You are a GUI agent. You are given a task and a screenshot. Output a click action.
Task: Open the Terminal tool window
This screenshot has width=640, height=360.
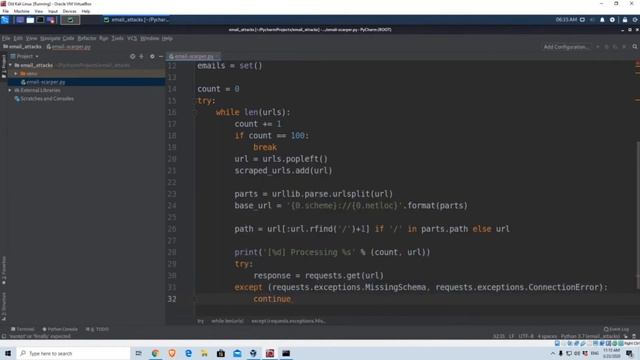pos(23,329)
